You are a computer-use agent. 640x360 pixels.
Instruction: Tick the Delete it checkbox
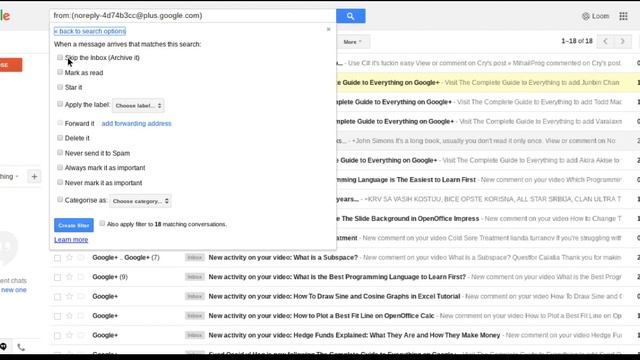pos(60,138)
